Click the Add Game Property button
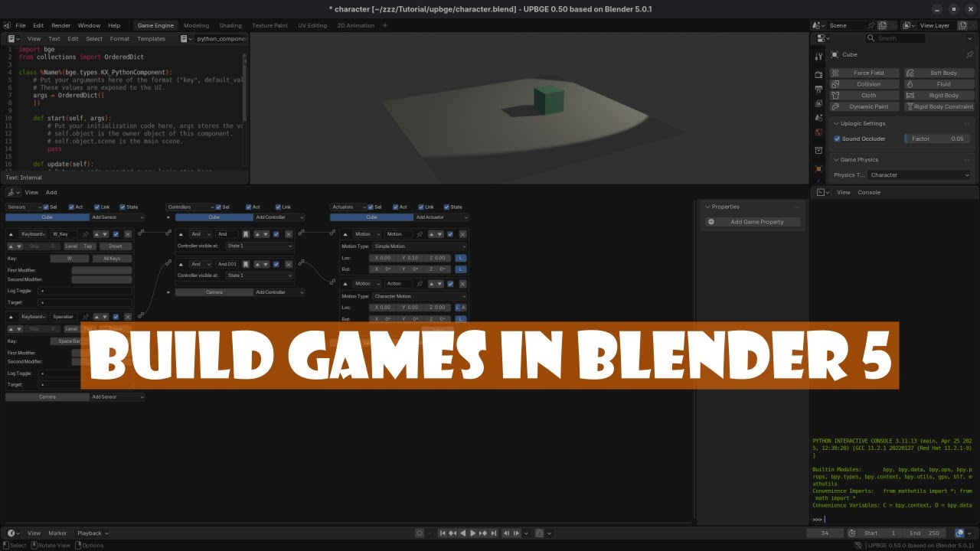Image resolution: width=980 pixels, height=551 pixels. pos(754,222)
